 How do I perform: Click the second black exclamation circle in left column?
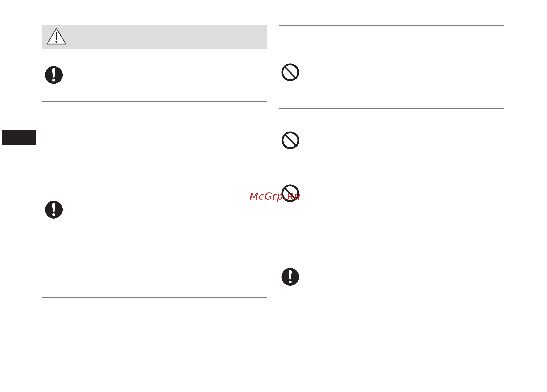tap(54, 210)
